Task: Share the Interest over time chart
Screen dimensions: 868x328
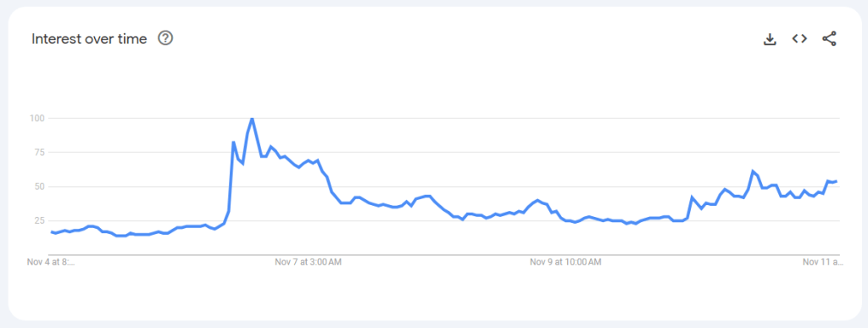Action: pos(829,39)
